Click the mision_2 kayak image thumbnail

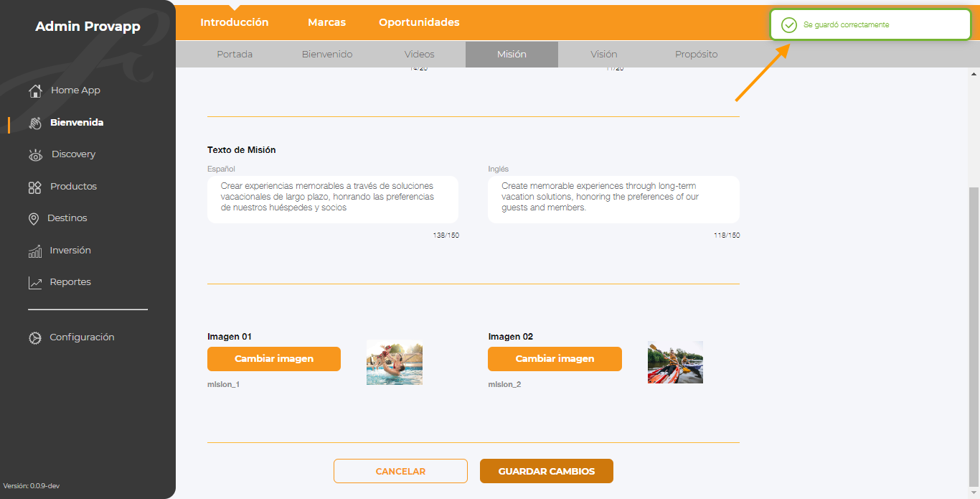click(x=675, y=363)
